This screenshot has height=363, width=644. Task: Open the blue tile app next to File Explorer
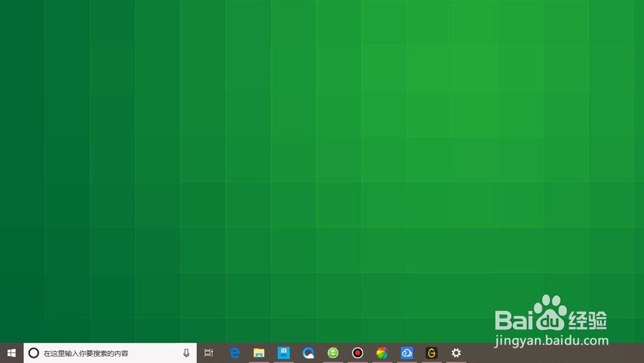[x=283, y=353]
